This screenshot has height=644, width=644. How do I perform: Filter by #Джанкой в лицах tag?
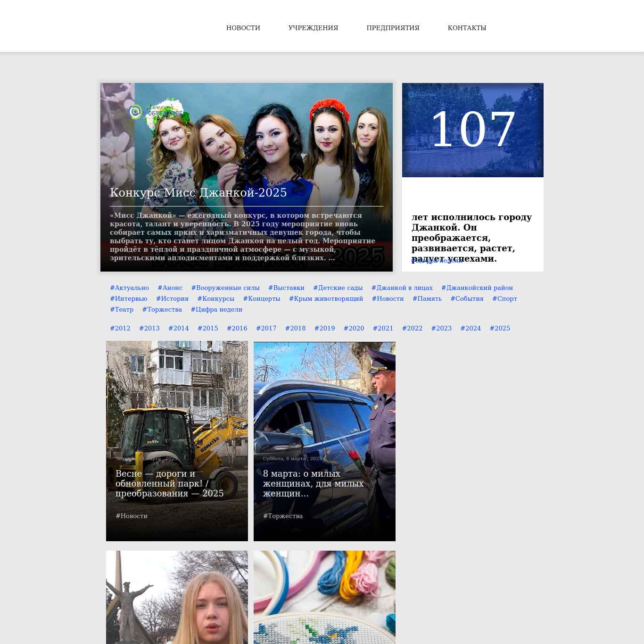click(402, 288)
